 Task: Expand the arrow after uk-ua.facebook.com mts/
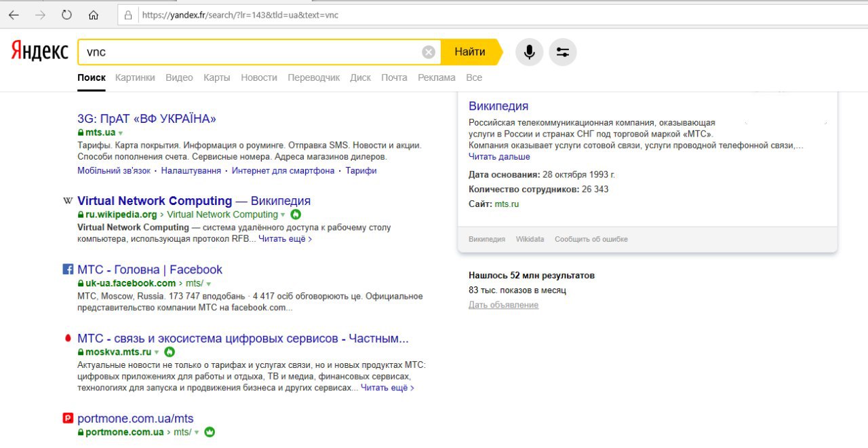(x=209, y=284)
